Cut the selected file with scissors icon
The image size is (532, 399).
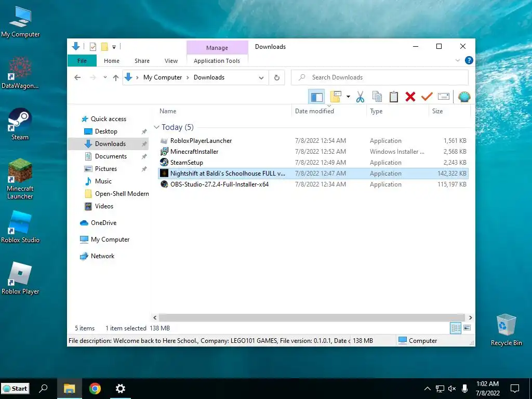click(x=360, y=97)
